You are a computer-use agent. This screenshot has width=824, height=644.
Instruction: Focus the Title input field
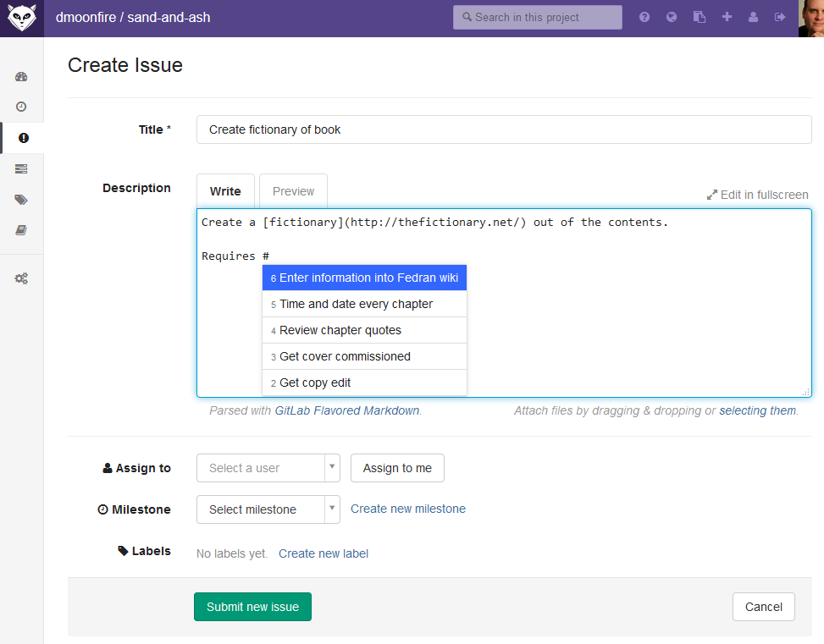coord(504,129)
